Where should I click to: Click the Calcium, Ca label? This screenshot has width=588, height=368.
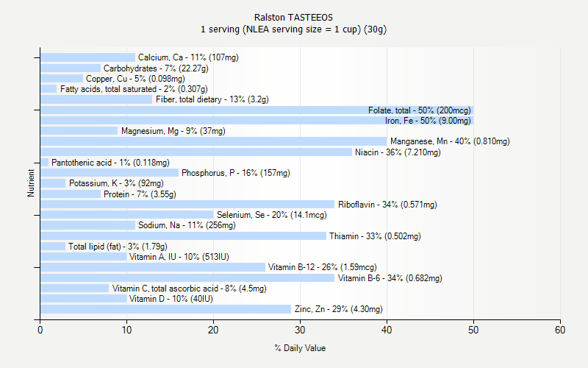coord(188,57)
